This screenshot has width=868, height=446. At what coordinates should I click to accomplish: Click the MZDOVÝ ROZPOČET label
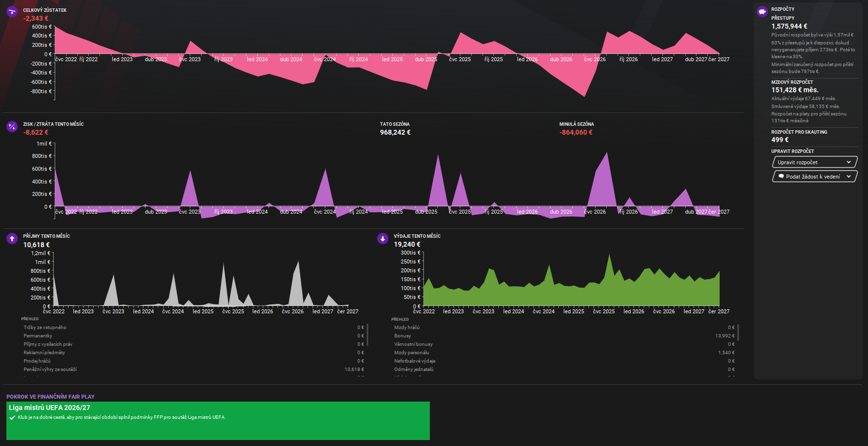(792, 82)
